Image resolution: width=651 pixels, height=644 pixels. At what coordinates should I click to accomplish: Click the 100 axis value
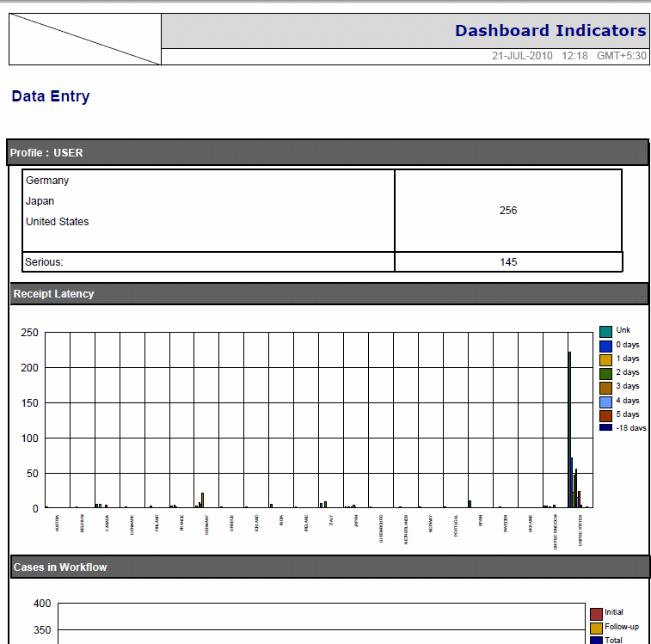29,439
